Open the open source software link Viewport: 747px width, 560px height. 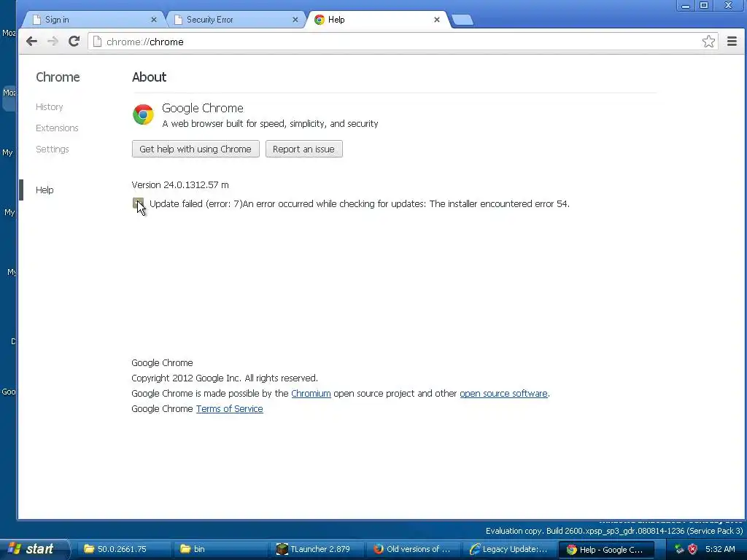(503, 393)
